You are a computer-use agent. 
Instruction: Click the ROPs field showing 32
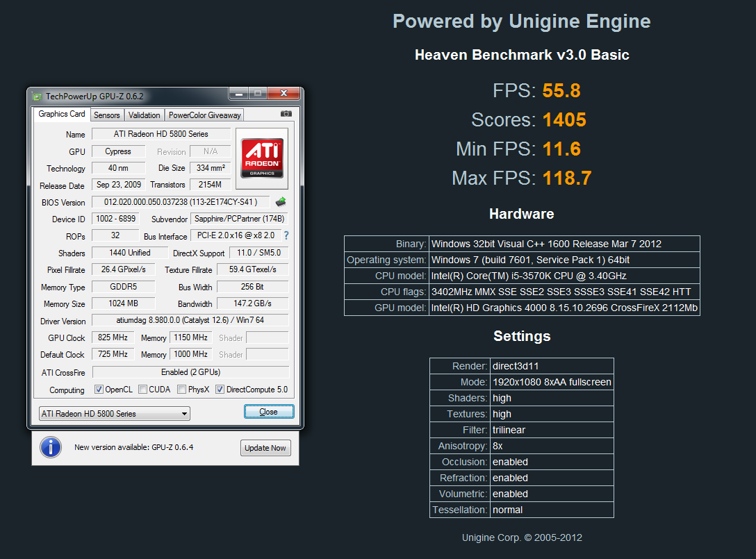[x=115, y=235]
